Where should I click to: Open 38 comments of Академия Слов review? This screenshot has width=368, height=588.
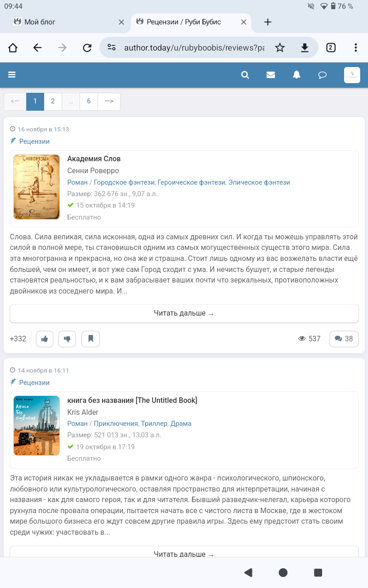[344, 339]
